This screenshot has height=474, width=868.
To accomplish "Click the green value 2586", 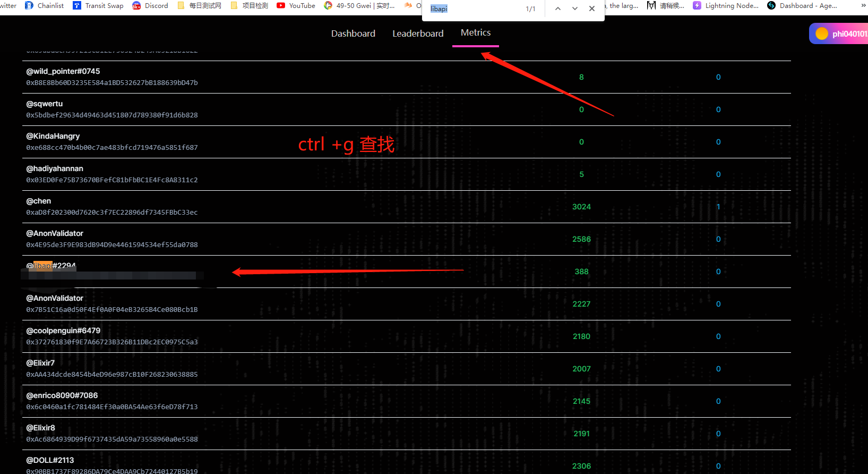I will click(x=581, y=239).
